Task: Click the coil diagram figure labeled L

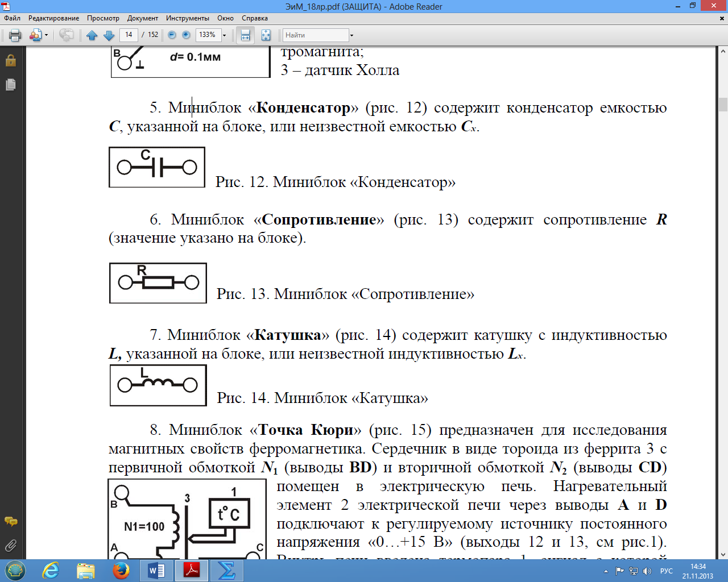Action: (158, 385)
